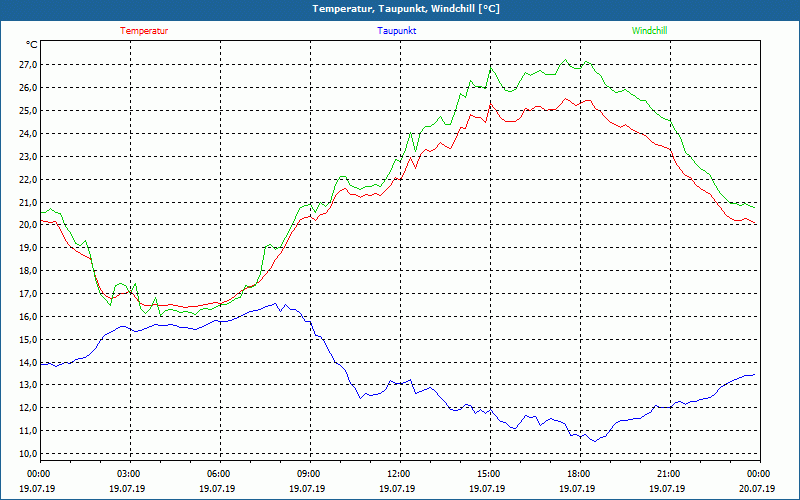This screenshot has height=500, width=800.
Task: Click the 14,0 y-axis value
Action: point(28,362)
